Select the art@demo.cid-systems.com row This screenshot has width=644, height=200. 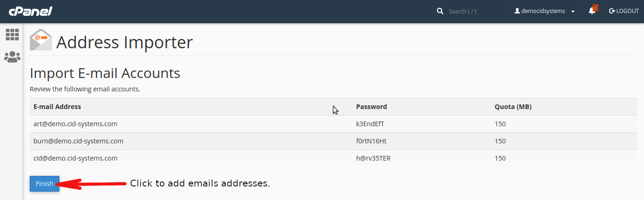click(333, 124)
